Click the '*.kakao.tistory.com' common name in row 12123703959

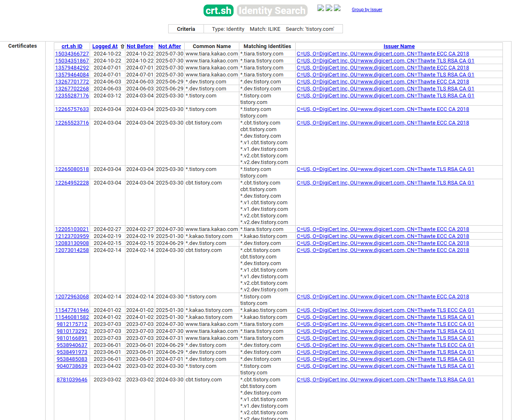[x=209, y=236]
